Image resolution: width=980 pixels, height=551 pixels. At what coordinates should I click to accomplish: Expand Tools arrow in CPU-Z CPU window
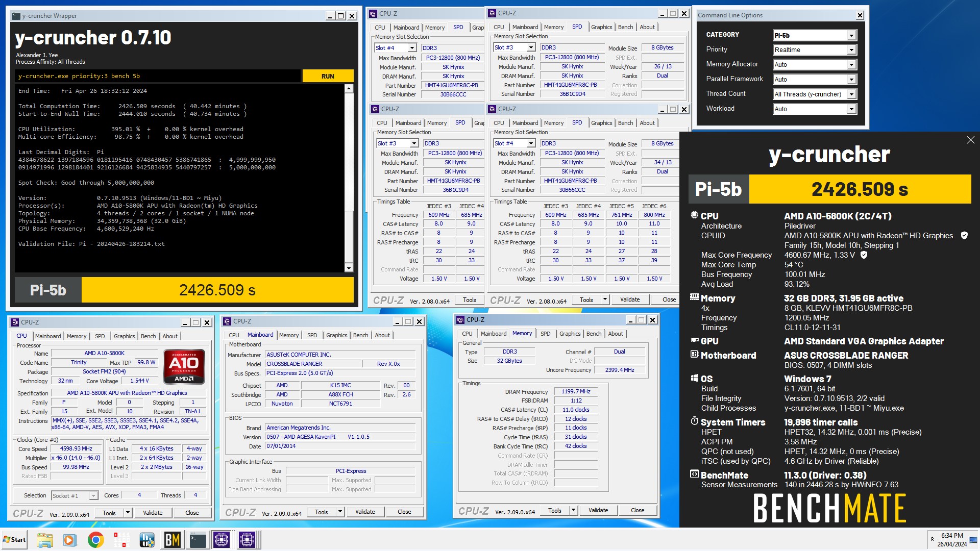click(128, 513)
